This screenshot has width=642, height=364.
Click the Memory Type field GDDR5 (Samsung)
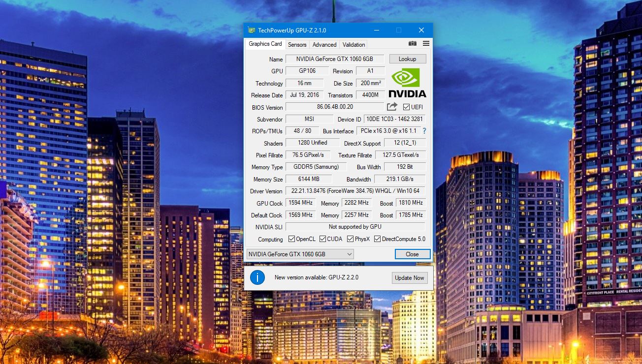316,167
